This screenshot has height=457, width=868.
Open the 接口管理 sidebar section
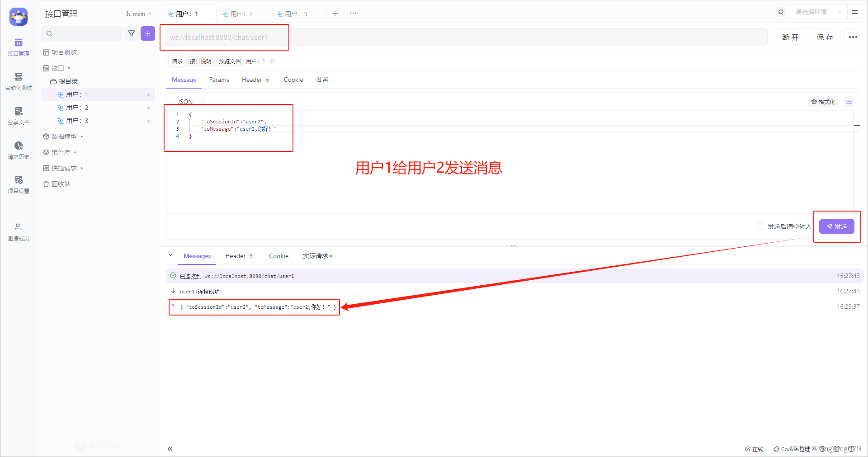click(x=19, y=47)
